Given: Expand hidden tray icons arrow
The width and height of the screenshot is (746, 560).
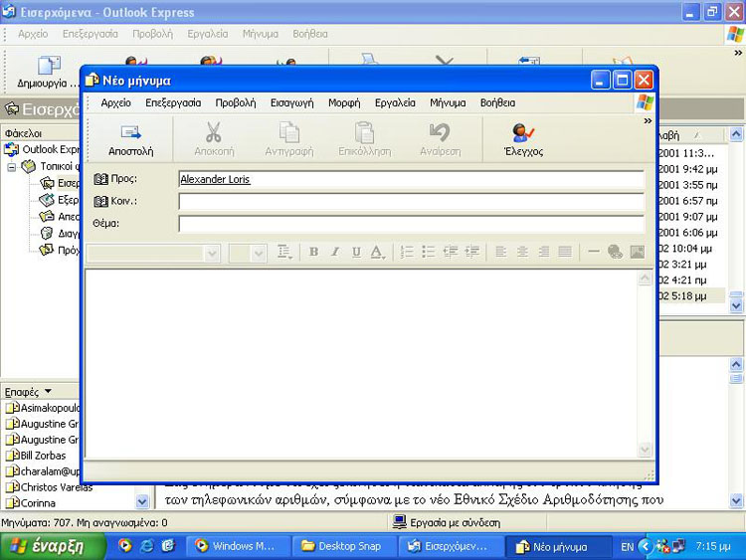Looking at the screenshot, I should point(645,546).
